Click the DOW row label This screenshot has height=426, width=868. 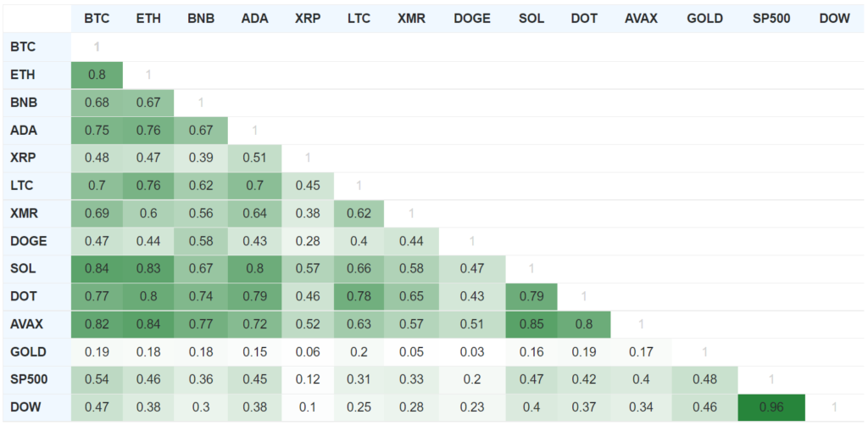27,406
